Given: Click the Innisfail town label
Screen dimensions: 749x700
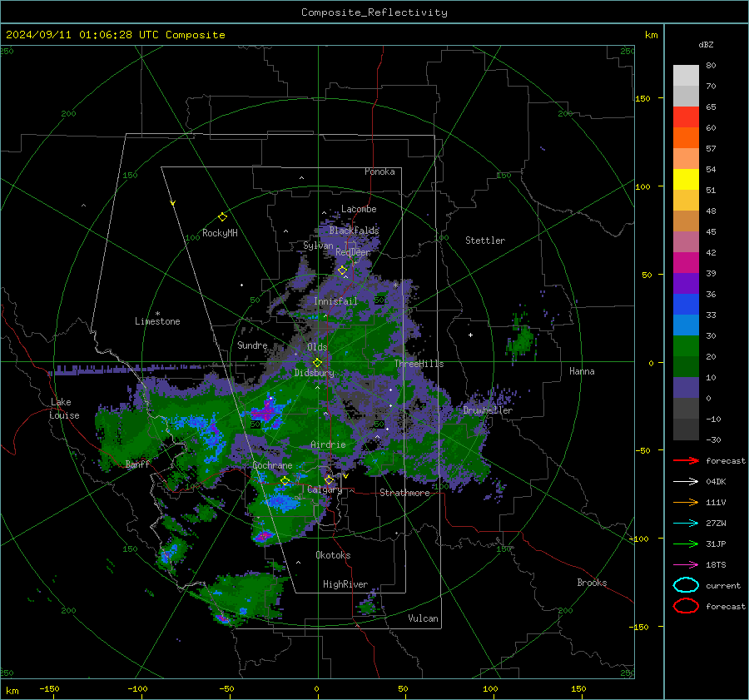Looking at the screenshot, I should (335, 301).
